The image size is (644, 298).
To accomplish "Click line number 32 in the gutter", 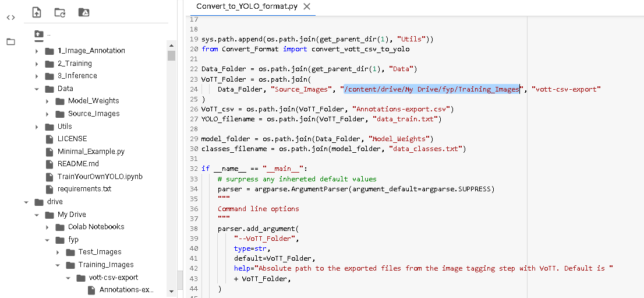I will 194,169.
